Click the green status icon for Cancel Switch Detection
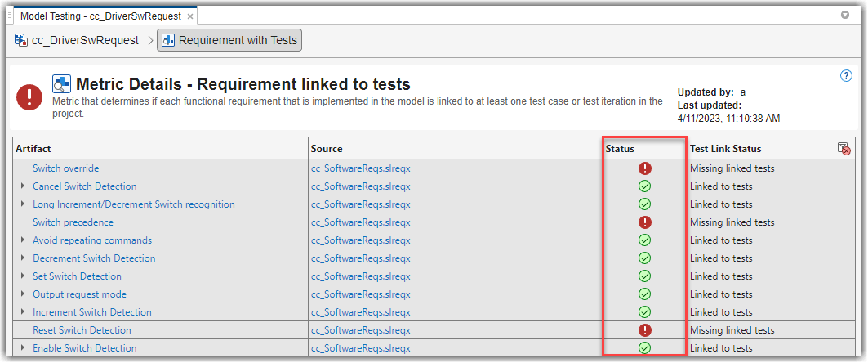 click(644, 186)
